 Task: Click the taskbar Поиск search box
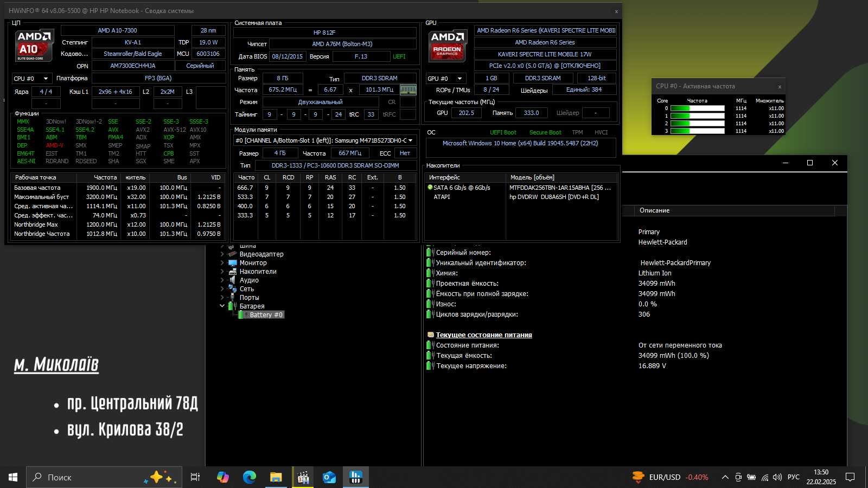pos(104,477)
